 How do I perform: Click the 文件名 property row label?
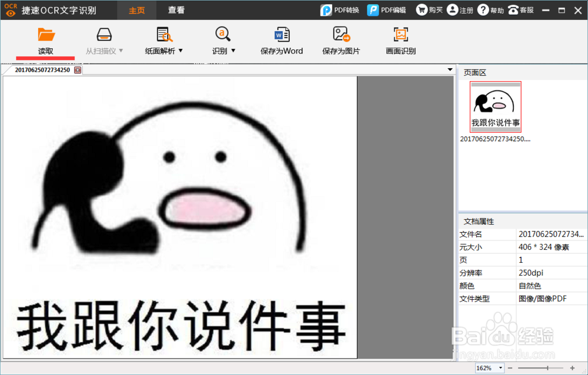pyautogui.click(x=470, y=235)
